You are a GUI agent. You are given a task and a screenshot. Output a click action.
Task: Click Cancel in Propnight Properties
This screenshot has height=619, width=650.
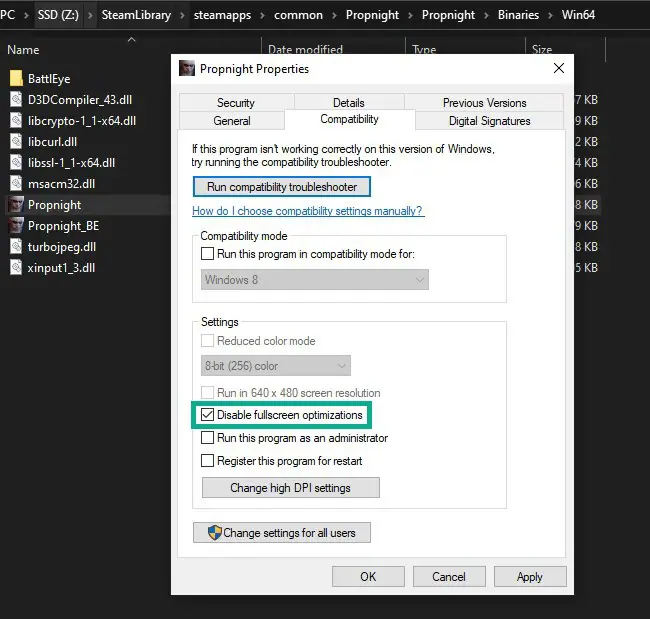tap(449, 577)
